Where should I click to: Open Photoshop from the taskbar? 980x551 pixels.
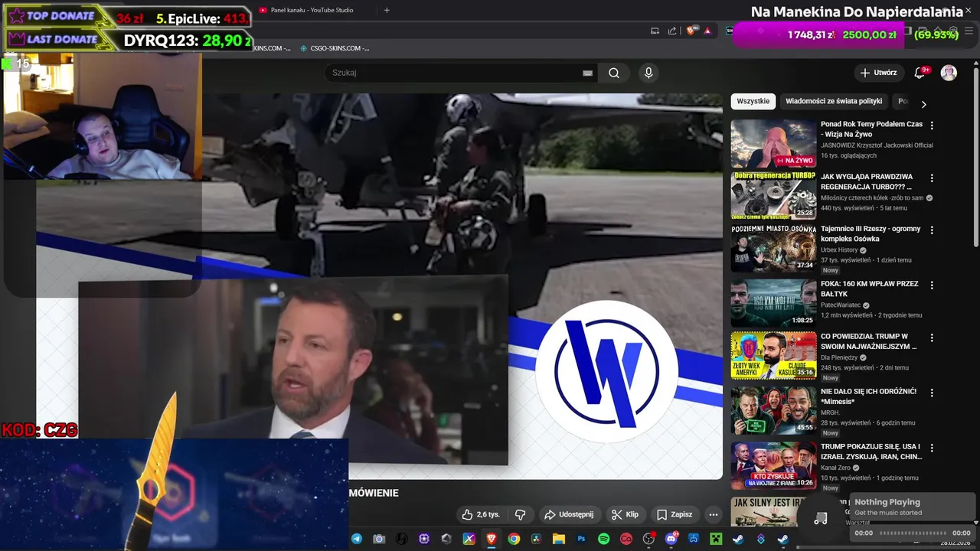click(581, 539)
